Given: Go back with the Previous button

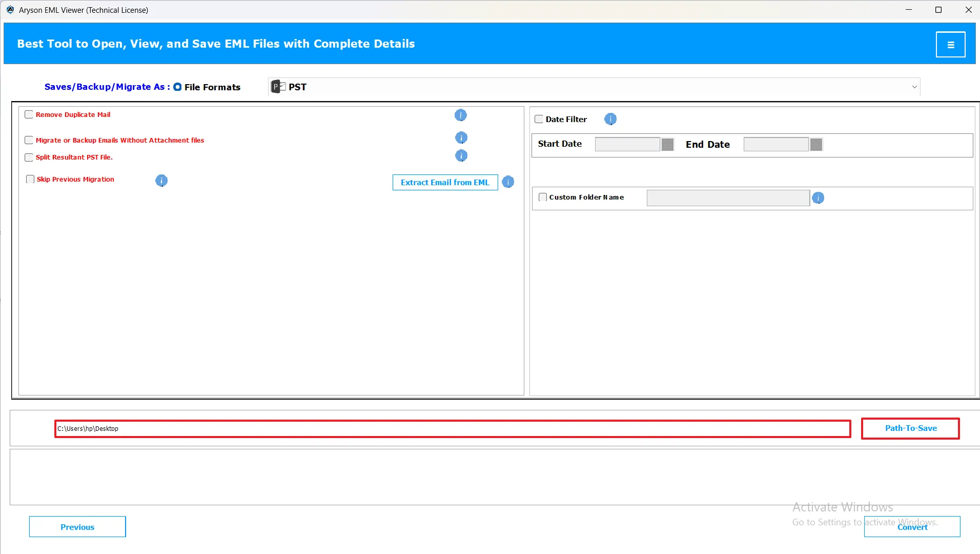Looking at the screenshot, I should coord(77,527).
